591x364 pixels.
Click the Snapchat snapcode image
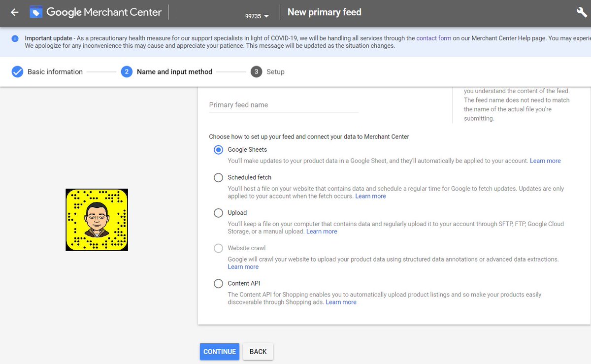[97, 220]
